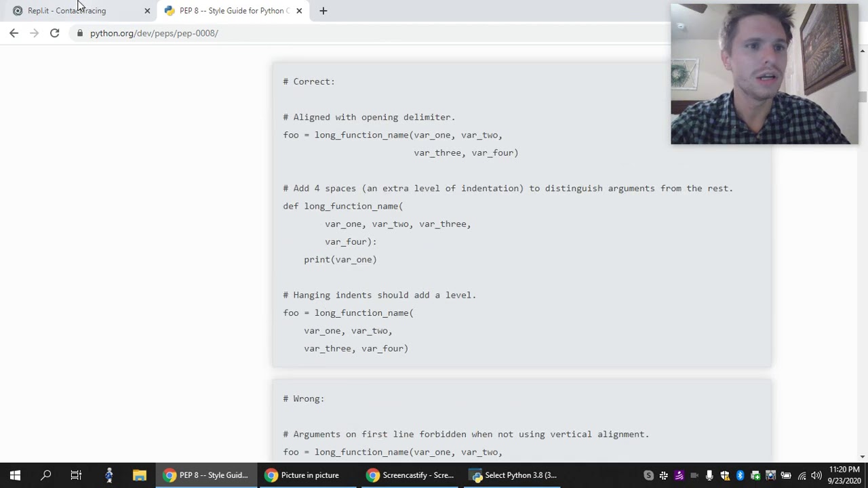Click '# Arguments on first line forbidden' comment
The height and width of the screenshot is (488, 868).
466,434
